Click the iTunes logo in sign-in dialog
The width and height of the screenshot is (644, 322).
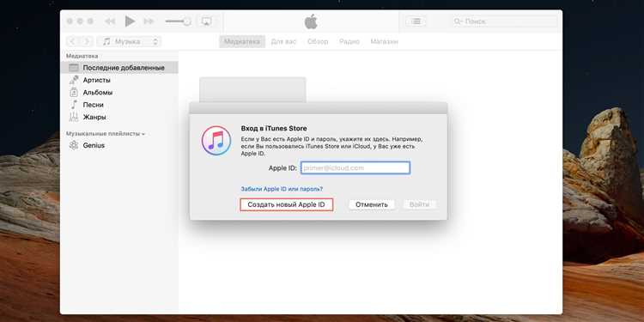tap(216, 141)
